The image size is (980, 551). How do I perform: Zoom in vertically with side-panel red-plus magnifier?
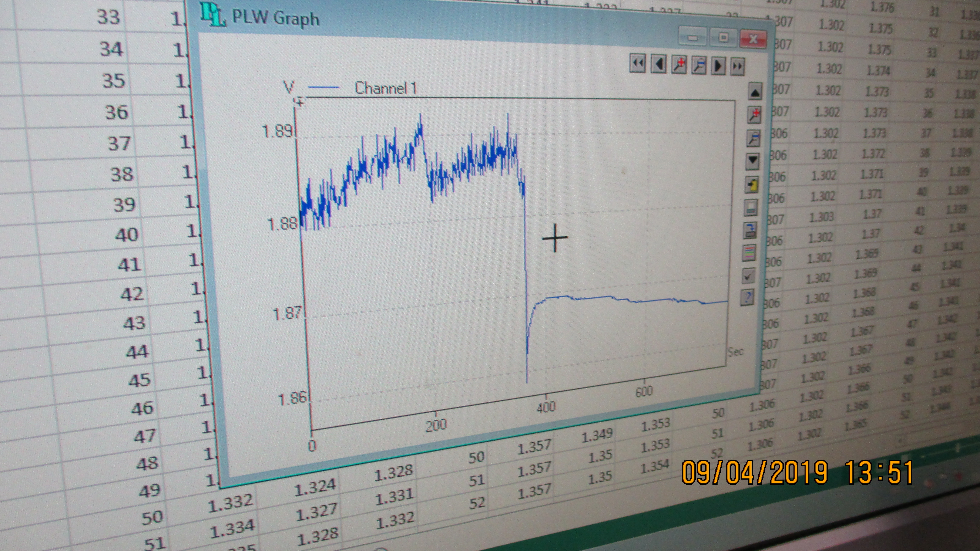754,115
